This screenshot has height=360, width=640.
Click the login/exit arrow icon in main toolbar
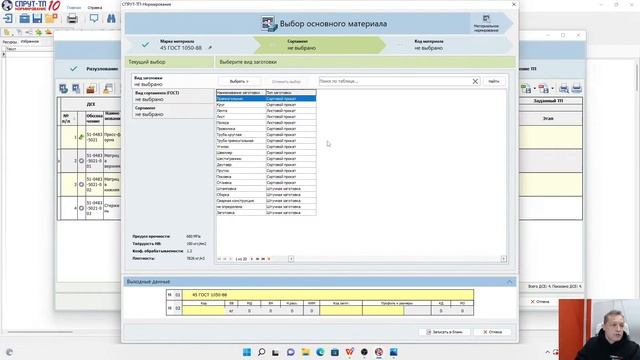click(x=8, y=18)
